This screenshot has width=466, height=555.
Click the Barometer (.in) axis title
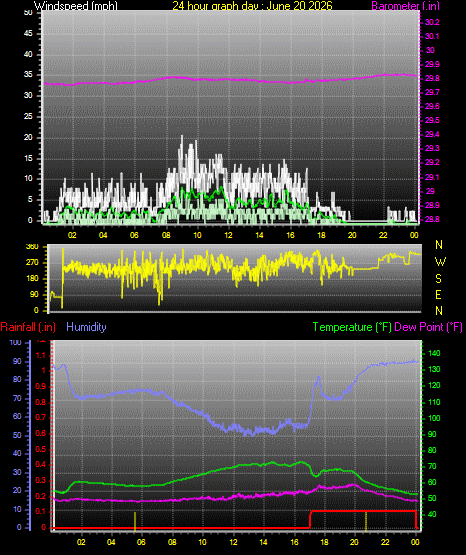405,6
